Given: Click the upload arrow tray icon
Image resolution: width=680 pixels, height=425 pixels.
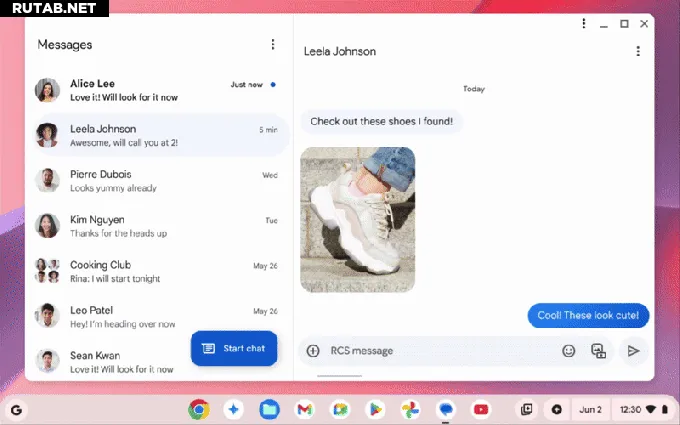Looking at the screenshot, I should coord(556,409).
